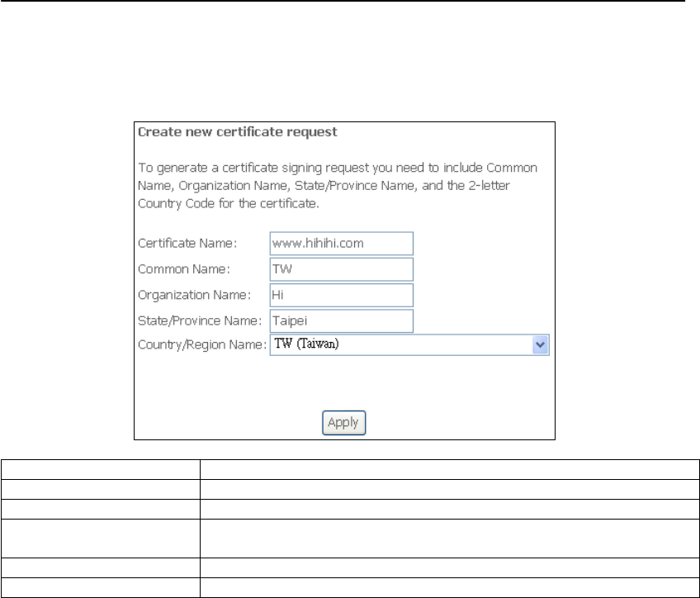Image resolution: width=700 pixels, height=598 pixels.
Task: Click the 'State/Province Name:' label
Action: coord(200,321)
